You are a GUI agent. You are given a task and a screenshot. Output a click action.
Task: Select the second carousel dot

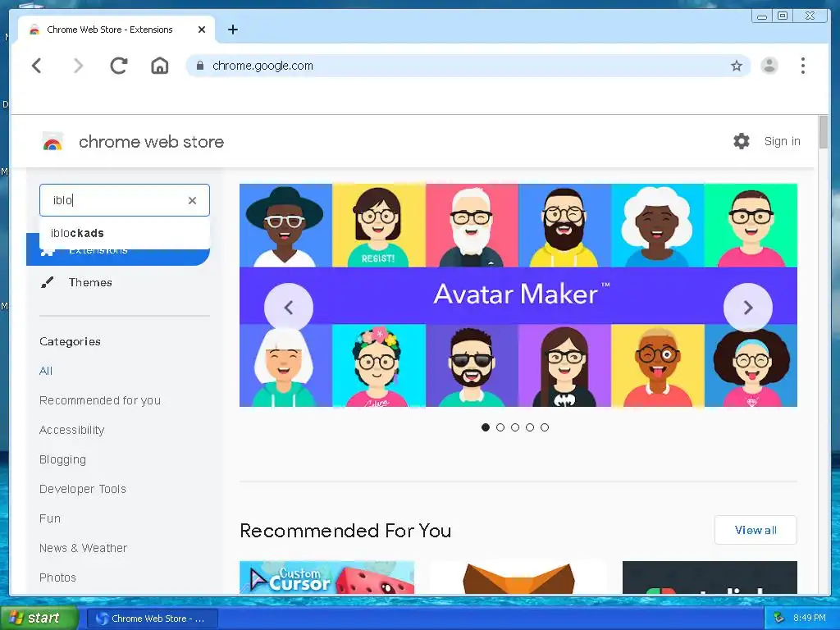(500, 427)
